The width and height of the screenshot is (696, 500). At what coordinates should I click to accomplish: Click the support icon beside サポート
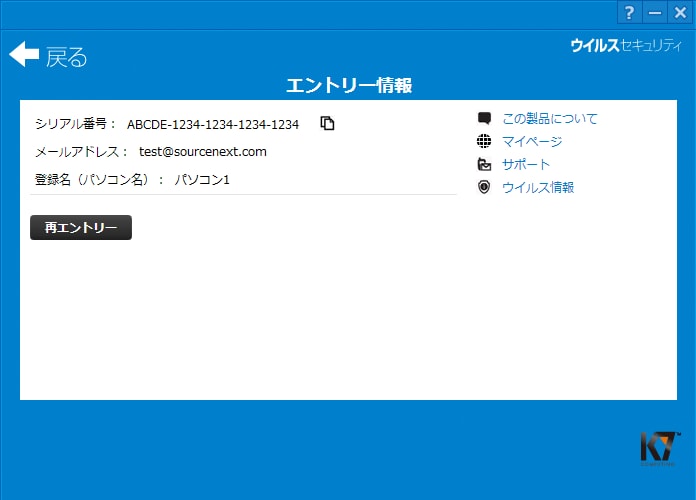tap(484, 164)
